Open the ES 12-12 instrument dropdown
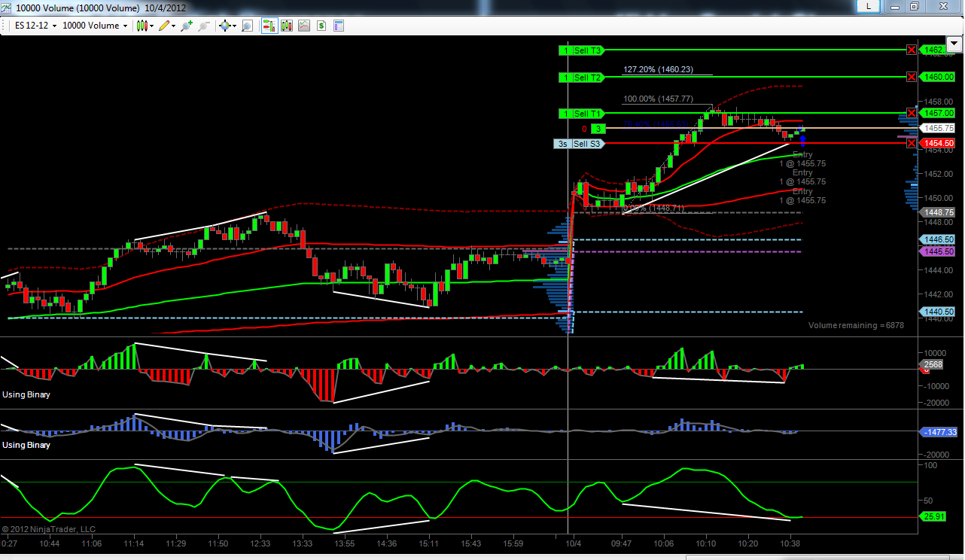965x560 pixels. tap(35, 26)
